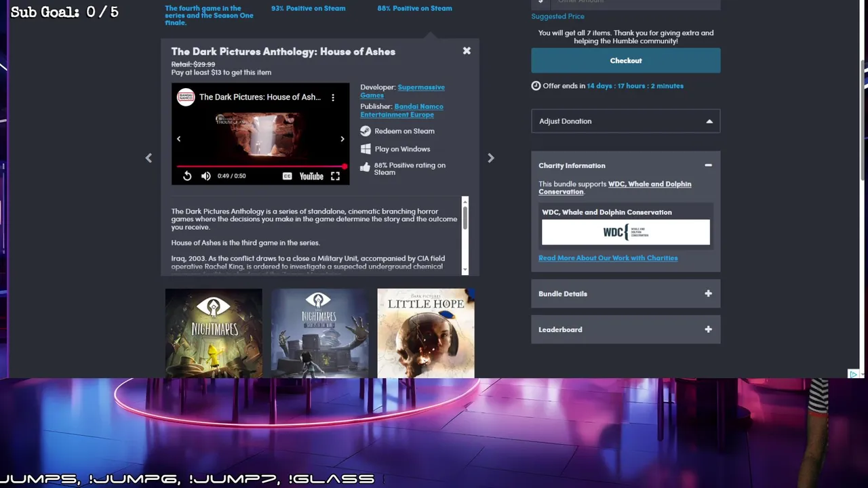The height and width of the screenshot is (488, 868).
Task: Select the Little Hope game thumbnail
Action: (x=426, y=333)
